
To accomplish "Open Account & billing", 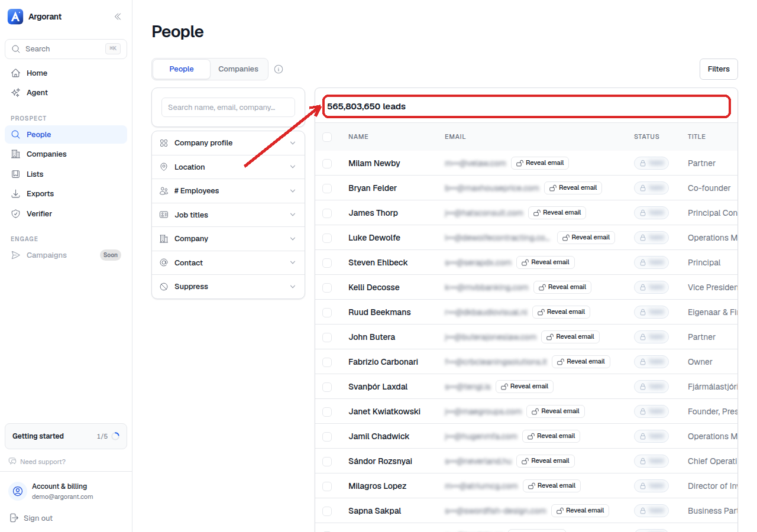I will click(66, 491).
